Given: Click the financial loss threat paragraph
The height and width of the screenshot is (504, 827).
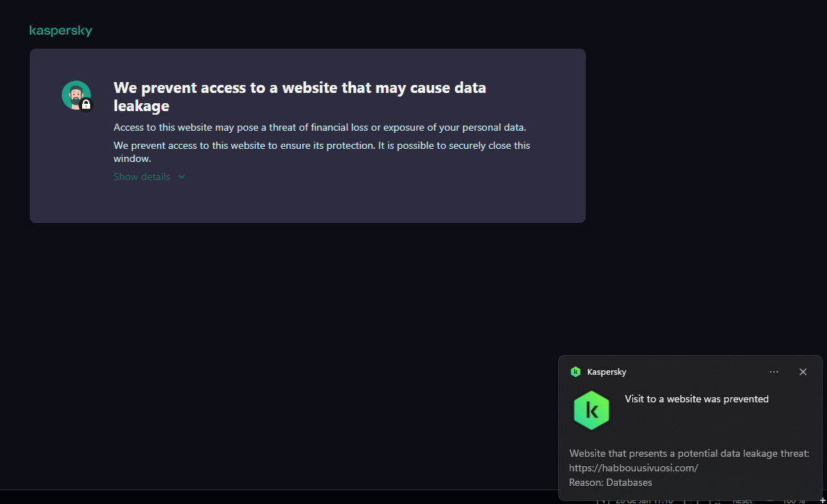Looking at the screenshot, I should click(x=320, y=128).
